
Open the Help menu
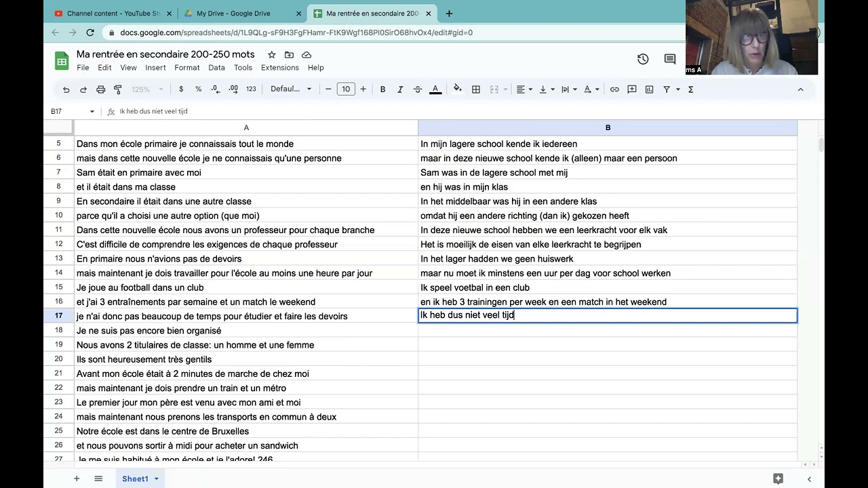pos(315,68)
